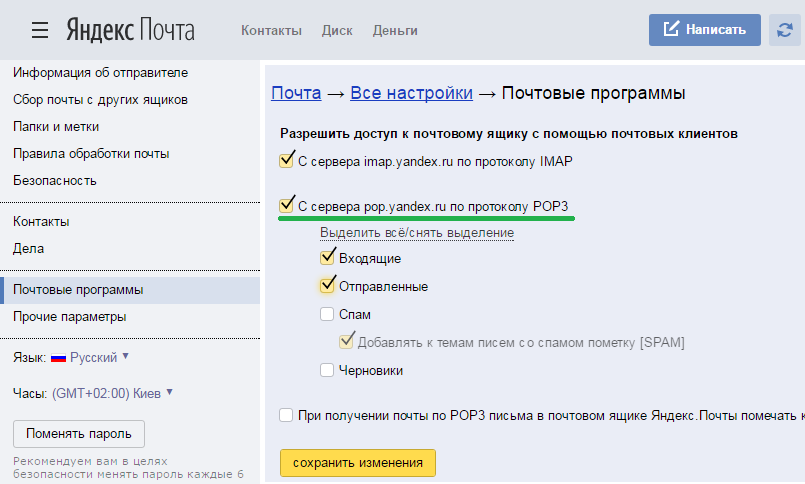
Task: Open Правила обработки почты settings
Action: pos(91,153)
